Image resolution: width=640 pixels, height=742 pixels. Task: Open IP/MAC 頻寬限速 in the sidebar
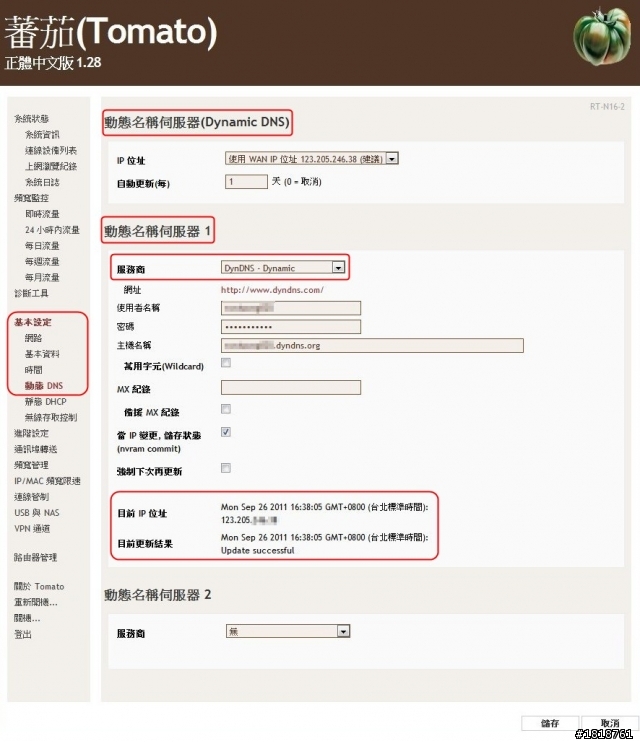click(47, 481)
